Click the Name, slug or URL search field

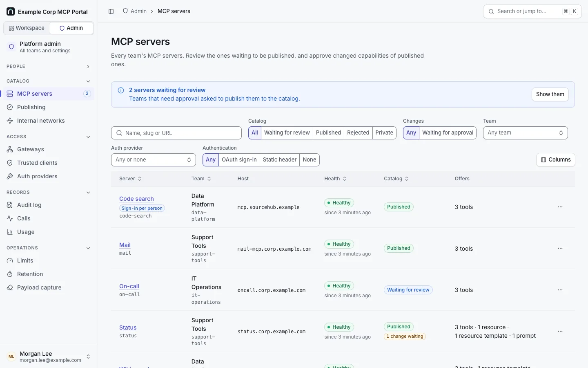[x=176, y=133]
